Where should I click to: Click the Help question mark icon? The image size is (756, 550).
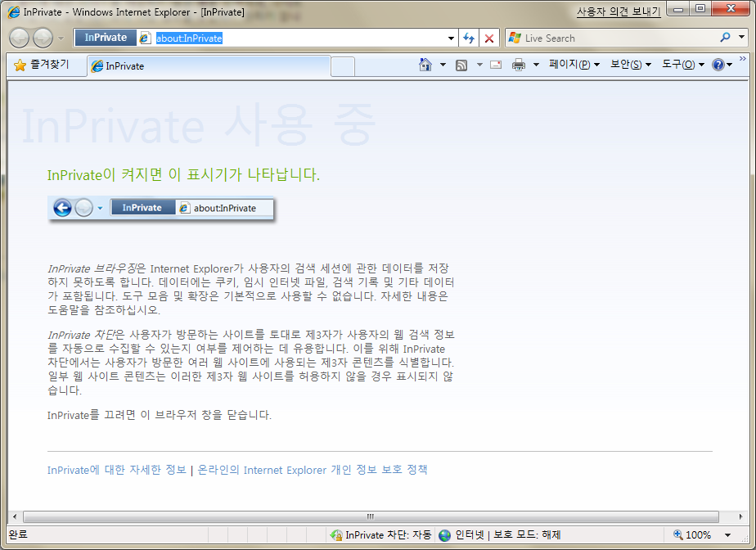pyautogui.click(x=718, y=65)
